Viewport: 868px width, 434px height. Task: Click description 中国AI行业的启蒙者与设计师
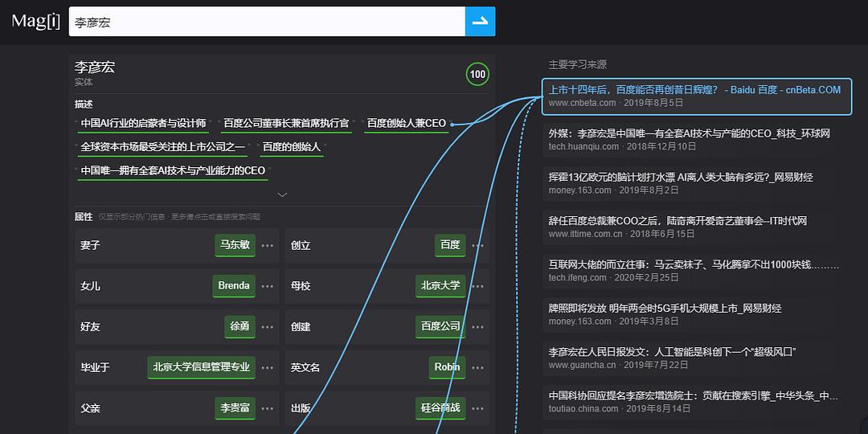(x=143, y=124)
